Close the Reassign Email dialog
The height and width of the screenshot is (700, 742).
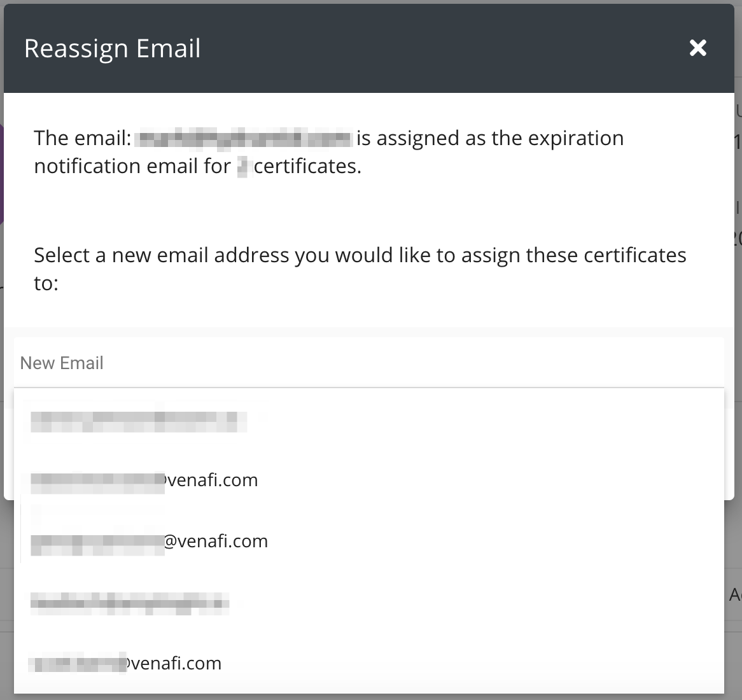click(x=698, y=48)
